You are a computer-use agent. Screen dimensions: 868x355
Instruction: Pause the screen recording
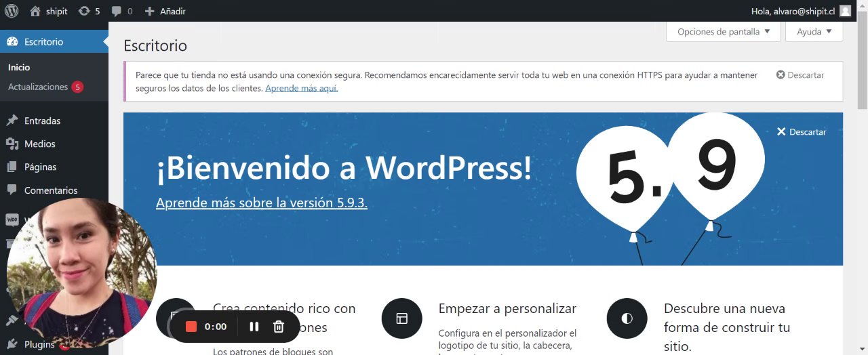click(254, 327)
